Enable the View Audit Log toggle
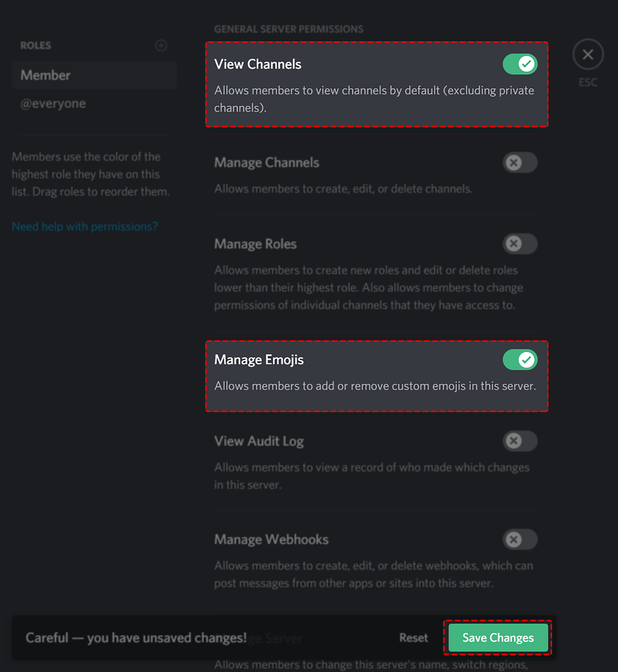 pyautogui.click(x=520, y=441)
